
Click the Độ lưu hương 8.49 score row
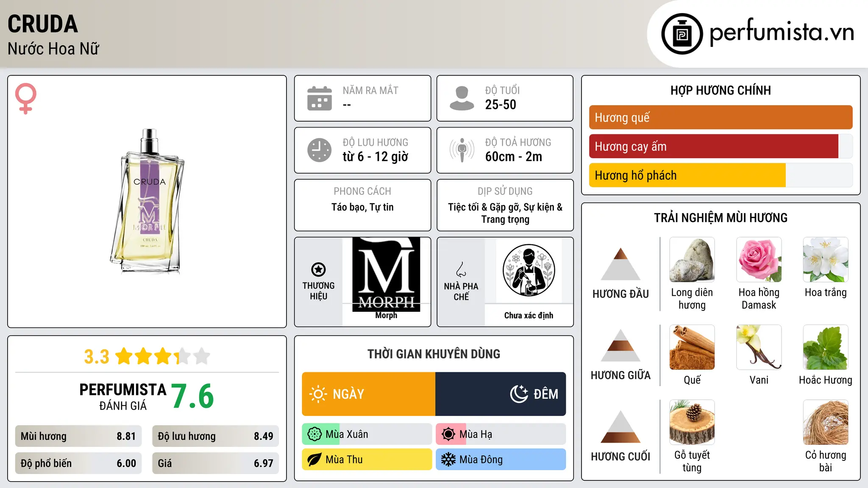(216, 436)
